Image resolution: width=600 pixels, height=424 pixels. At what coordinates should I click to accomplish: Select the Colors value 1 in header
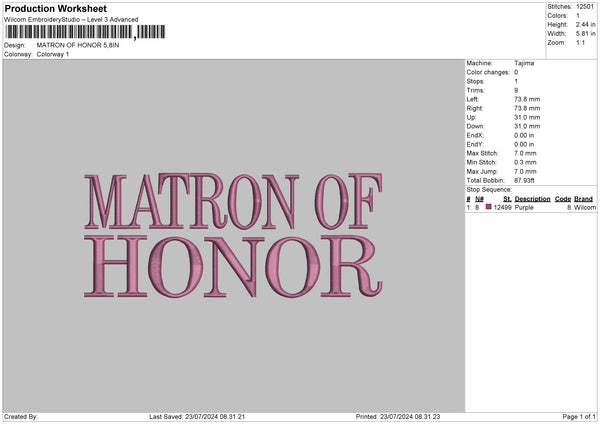(578, 16)
